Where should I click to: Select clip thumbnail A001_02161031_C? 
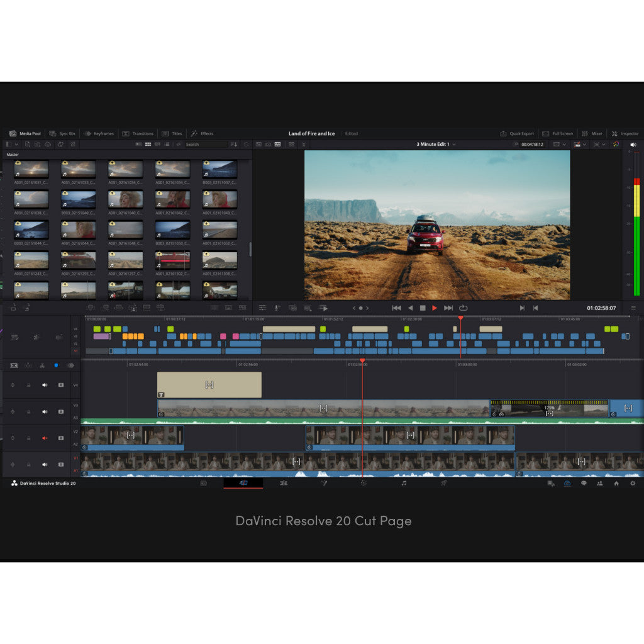(31, 169)
